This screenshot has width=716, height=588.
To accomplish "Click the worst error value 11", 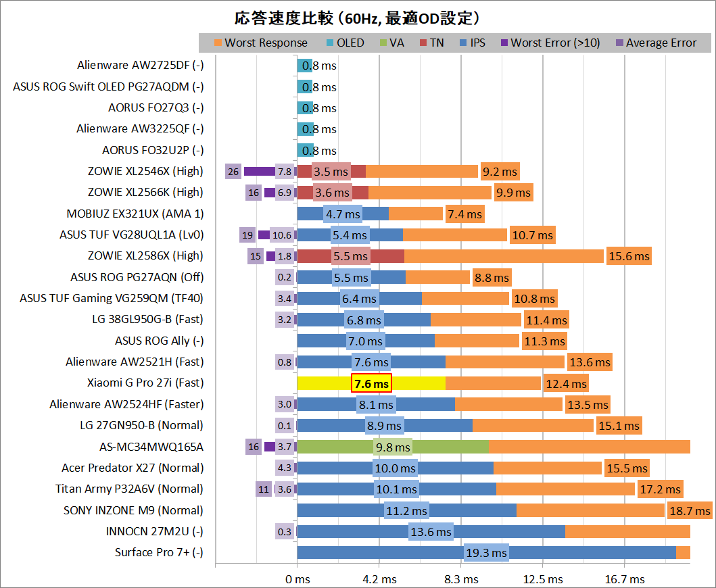I will [x=264, y=489].
